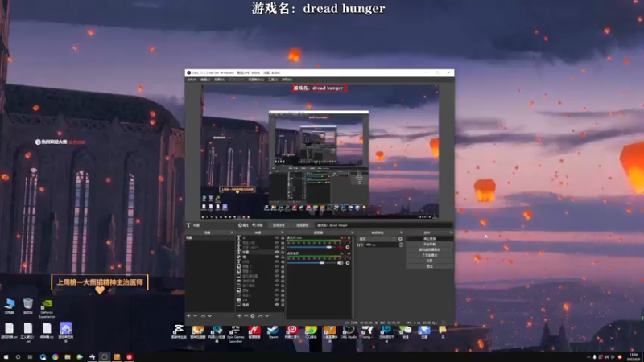Open Settings from the Controls panel
The height and width of the screenshot is (362, 644).
coord(430,261)
